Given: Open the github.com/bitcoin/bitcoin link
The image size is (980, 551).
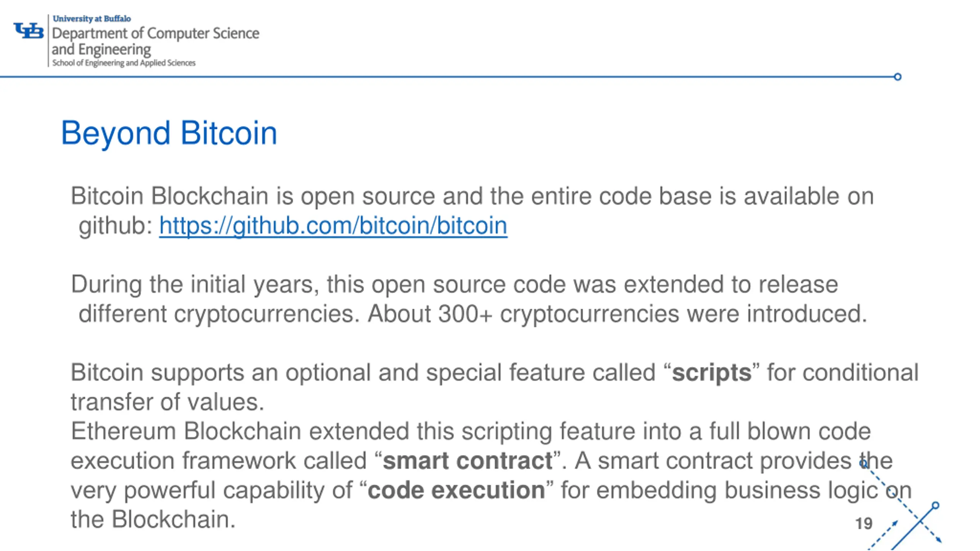Looking at the screenshot, I should 333,225.
